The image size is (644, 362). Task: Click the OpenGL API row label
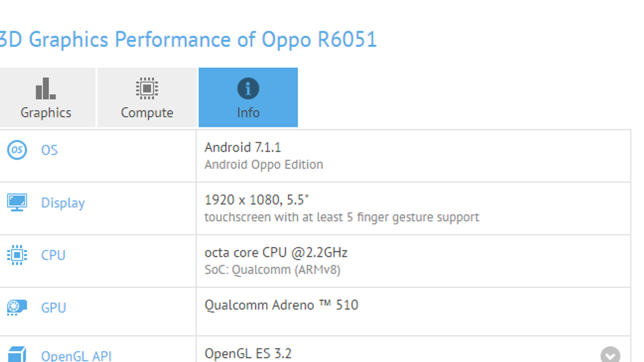coord(76,356)
